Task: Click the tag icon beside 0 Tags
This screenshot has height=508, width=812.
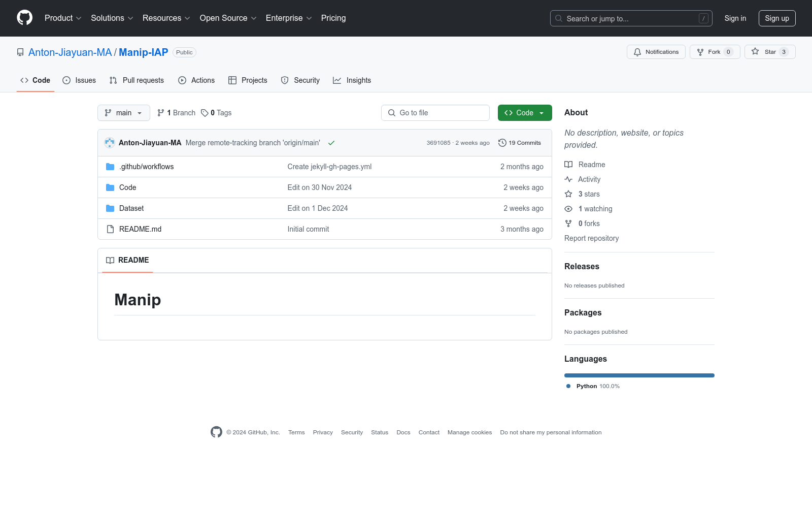Action: [205, 113]
